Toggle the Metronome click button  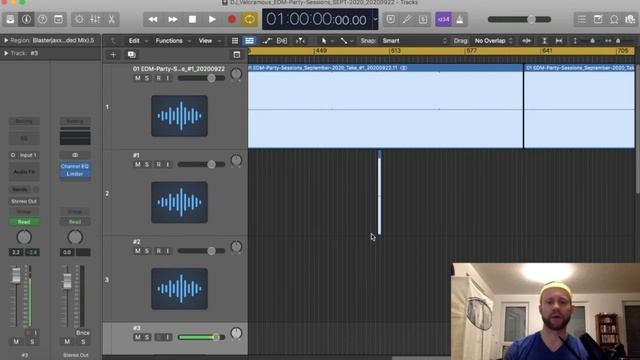460,19
